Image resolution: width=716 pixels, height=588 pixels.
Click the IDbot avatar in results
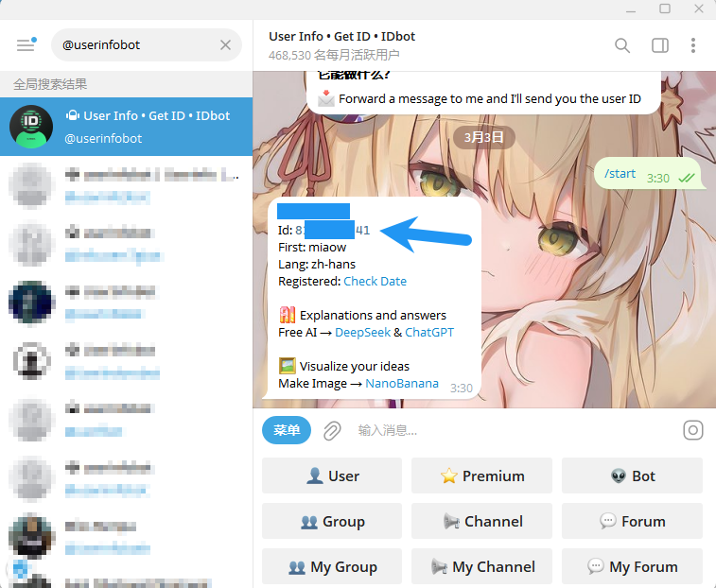coord(31,127)
